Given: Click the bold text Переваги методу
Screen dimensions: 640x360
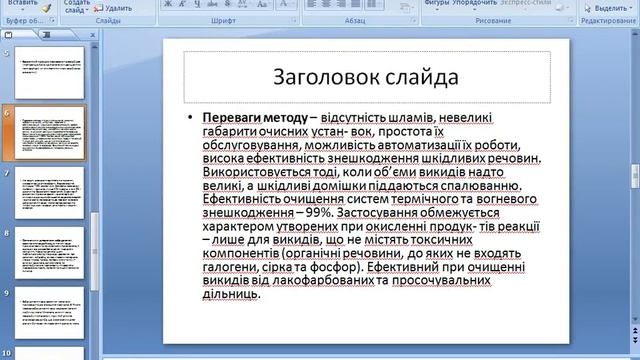Looking at the screenshot, I should (x=255, y=118).
